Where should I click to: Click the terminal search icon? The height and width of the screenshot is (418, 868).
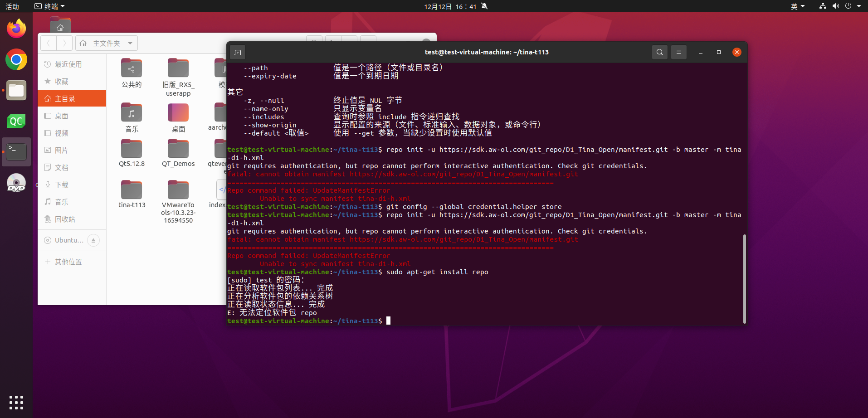(x=659, y=52)
